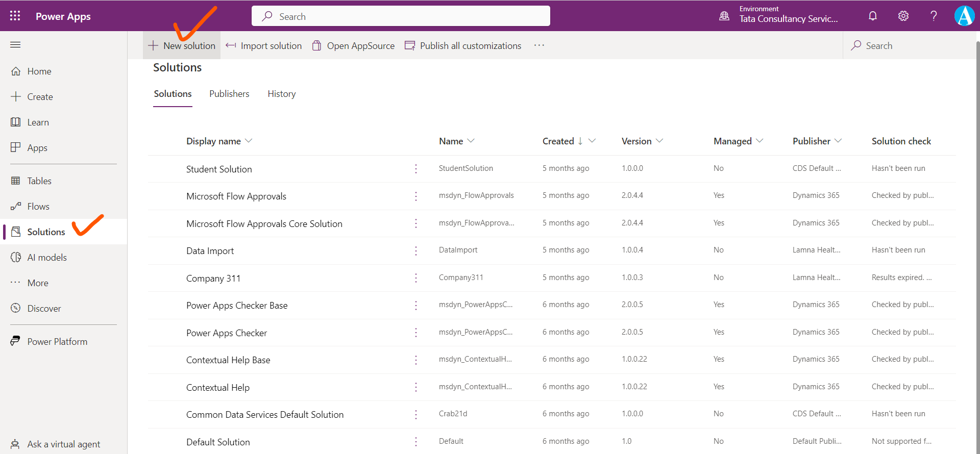This screenshot has width=980, height=454.
Task: Switch to the History tab
Action: (281, 94)
